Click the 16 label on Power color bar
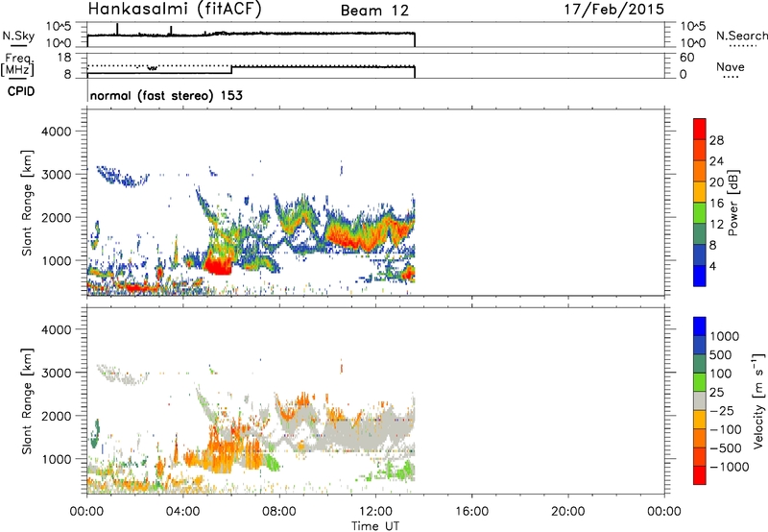The image size is (768, 532). (716, 204)
